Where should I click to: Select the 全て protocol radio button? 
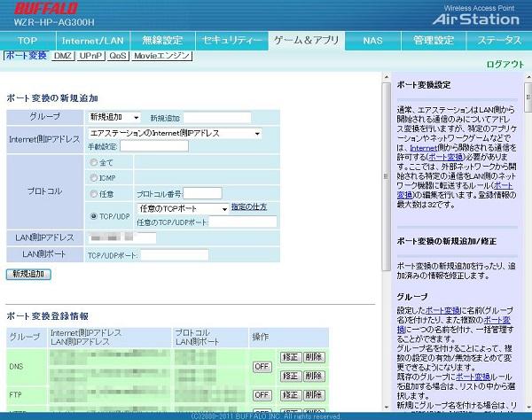[x=94, y=163]
